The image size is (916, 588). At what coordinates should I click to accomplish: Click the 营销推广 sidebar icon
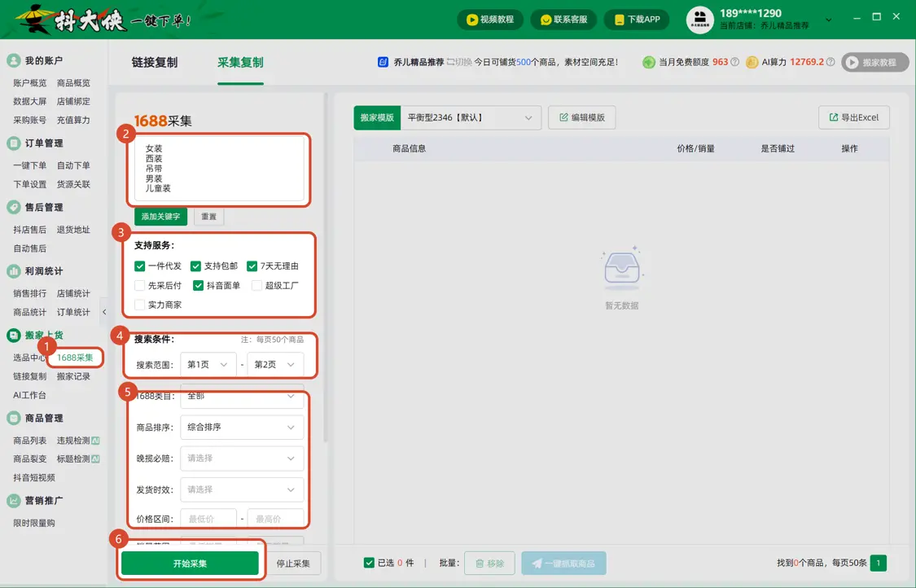point(14,500)
